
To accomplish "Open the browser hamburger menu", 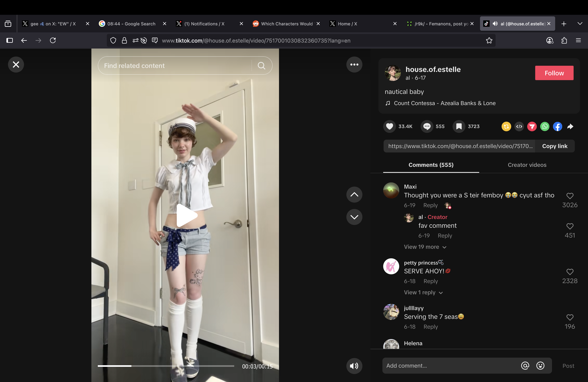I will tap(578, 41).
